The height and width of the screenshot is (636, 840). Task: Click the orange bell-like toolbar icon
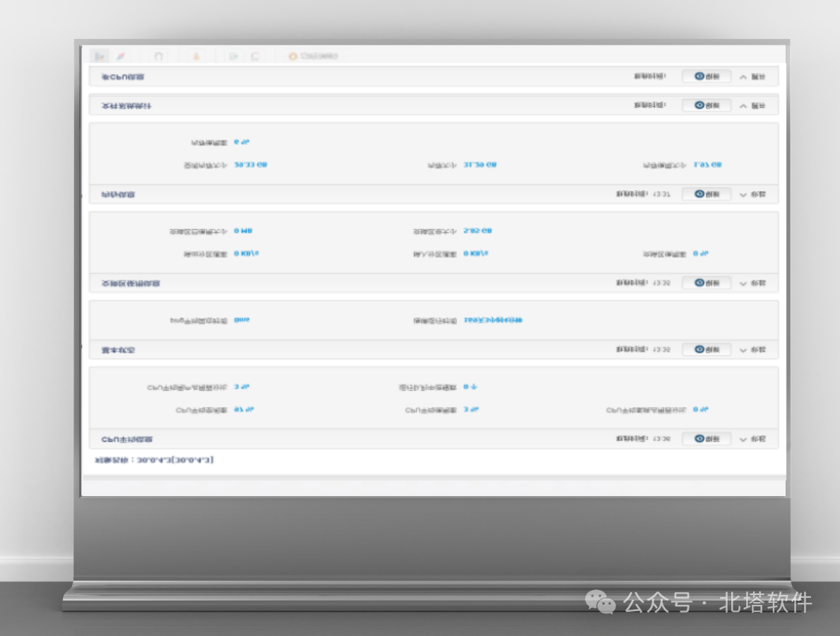(196, 56)
